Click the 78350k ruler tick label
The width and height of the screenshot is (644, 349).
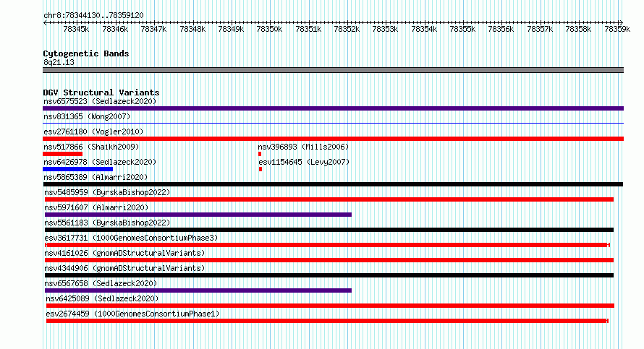(x=269, y=29)
